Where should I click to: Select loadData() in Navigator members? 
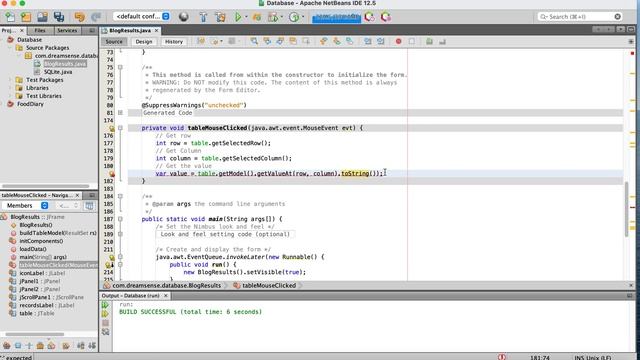tap(33, 249)
